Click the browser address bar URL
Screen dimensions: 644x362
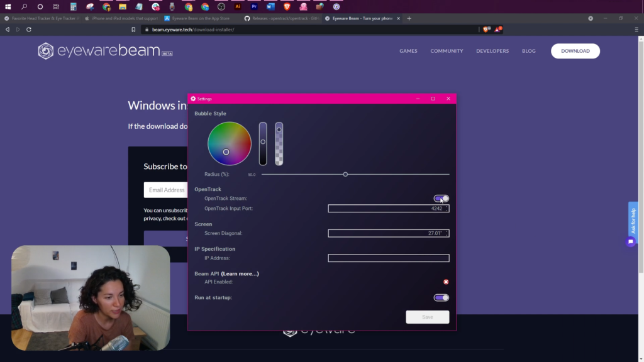(193, 30)
